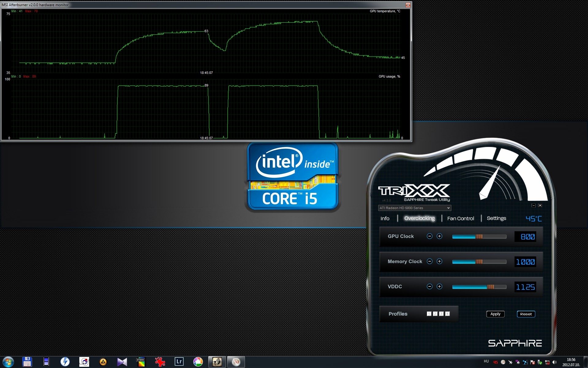Click the GPU usage graph
Image resolution: width=588 pixels, height=368 pixels.
(206, 108)
